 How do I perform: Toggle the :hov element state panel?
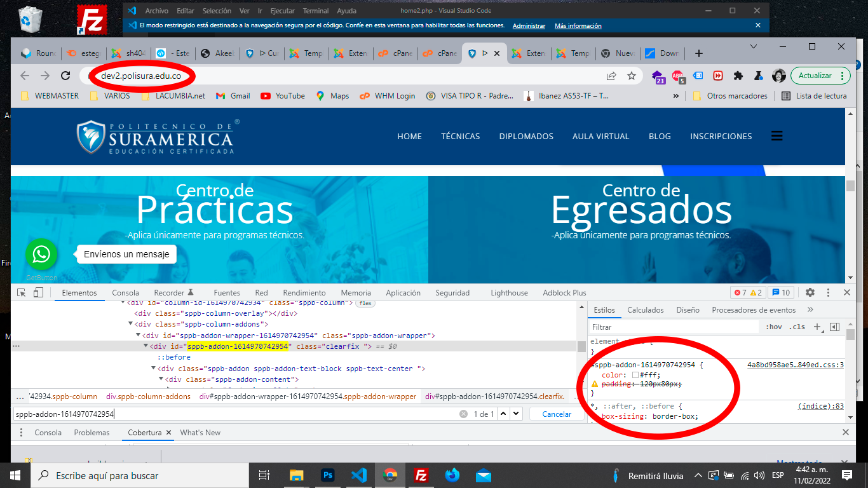coord(774,327)
